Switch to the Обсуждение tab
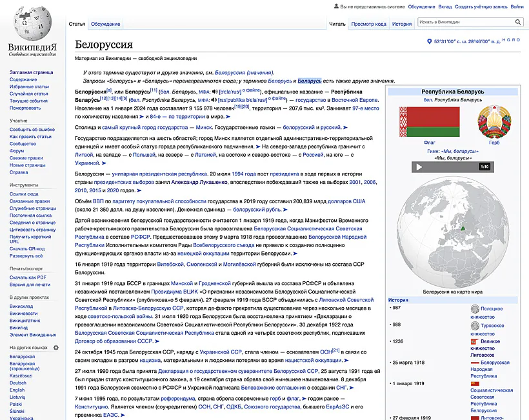 tap(105, 24)
